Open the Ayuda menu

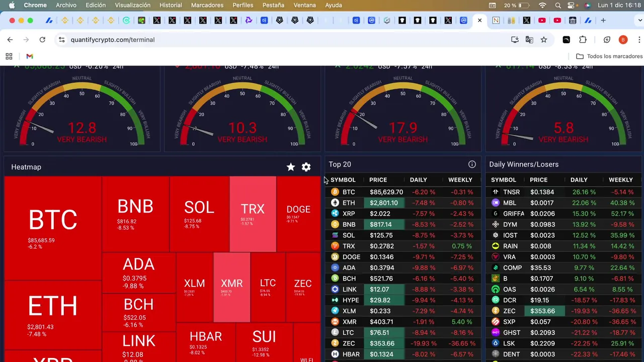click(x=334, y=5)
